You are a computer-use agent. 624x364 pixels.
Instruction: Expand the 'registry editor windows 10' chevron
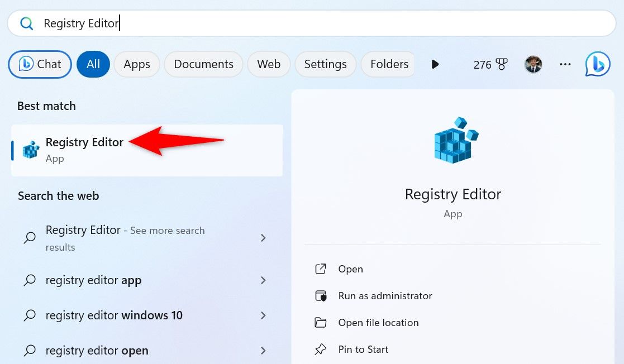click(263, 315)
